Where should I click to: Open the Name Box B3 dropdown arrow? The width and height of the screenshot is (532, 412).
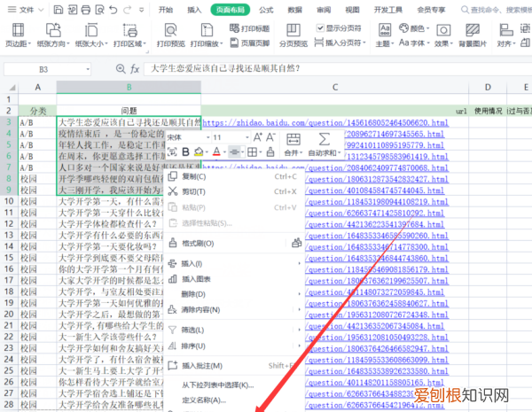point(88,69)
